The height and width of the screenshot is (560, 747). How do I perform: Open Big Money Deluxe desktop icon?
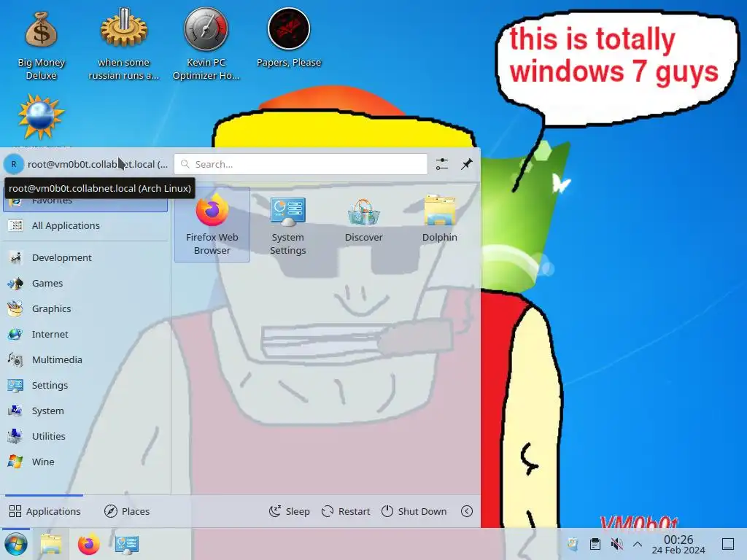tap(41, 45)
